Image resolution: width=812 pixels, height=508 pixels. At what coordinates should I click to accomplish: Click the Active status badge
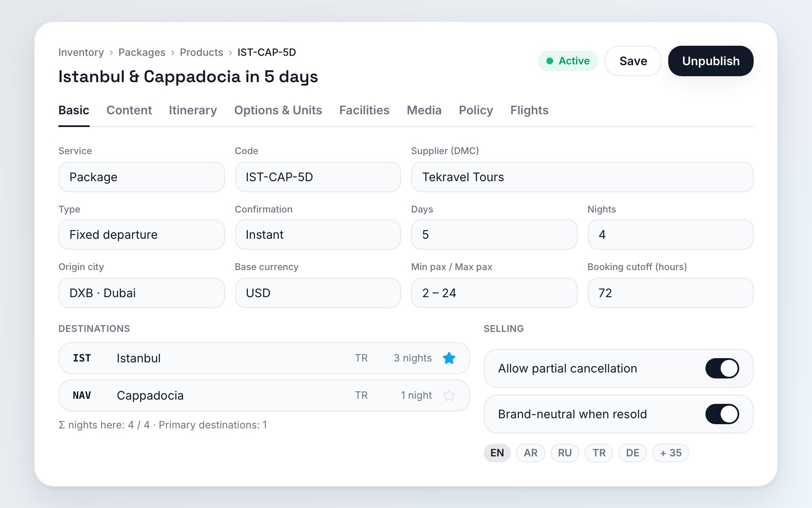568,61
